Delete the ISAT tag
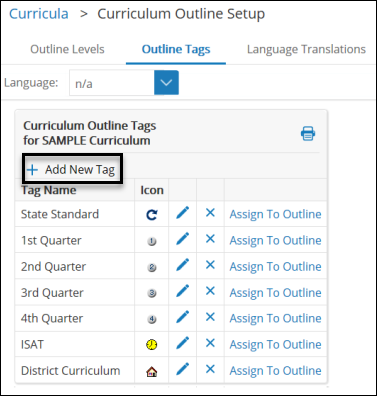The image size is (377, 396). tap(210, 343)
